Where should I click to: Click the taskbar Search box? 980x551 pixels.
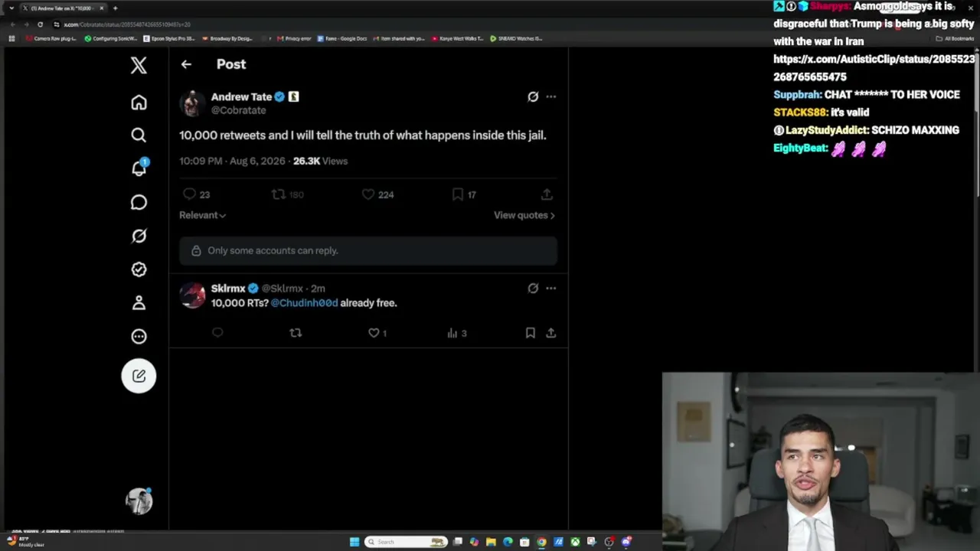pyautogui.click(x=406, y=542)
